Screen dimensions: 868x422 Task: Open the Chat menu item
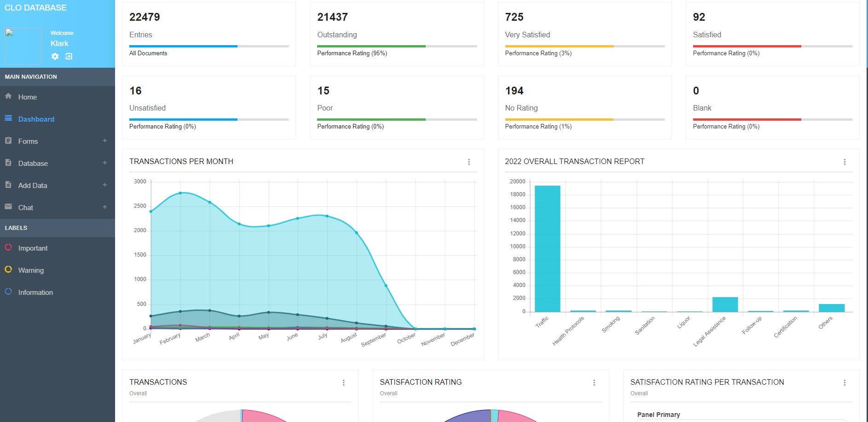click(58, 208)
